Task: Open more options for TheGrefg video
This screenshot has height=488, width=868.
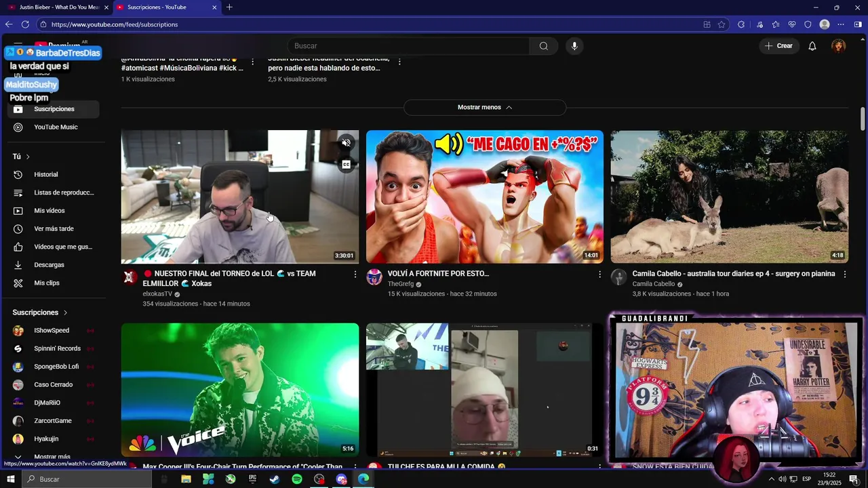Action: pos(599,274)
